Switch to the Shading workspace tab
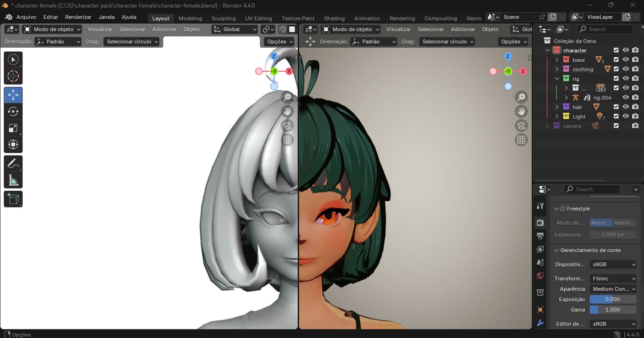The height and width of the screenshot is (338, 644). 334,18
